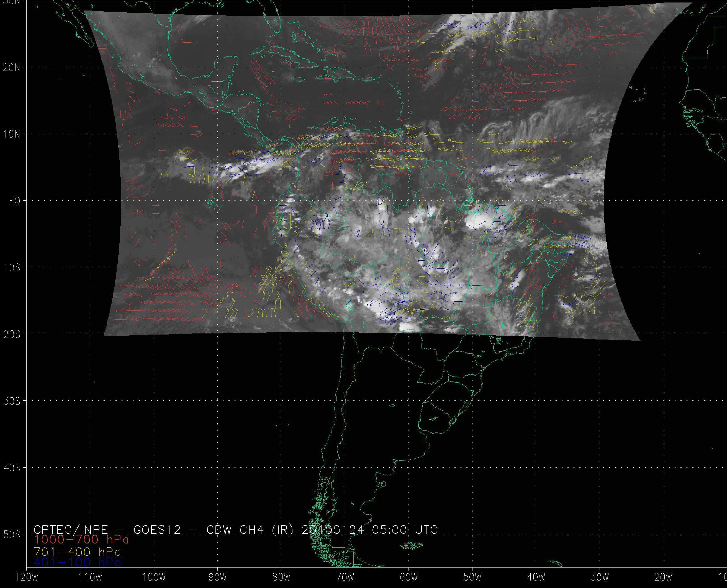Image resolution: width=727 pixels, height=588 pixels.
Task: Click the 40S latitude axis label
Action: pos(12,468)
